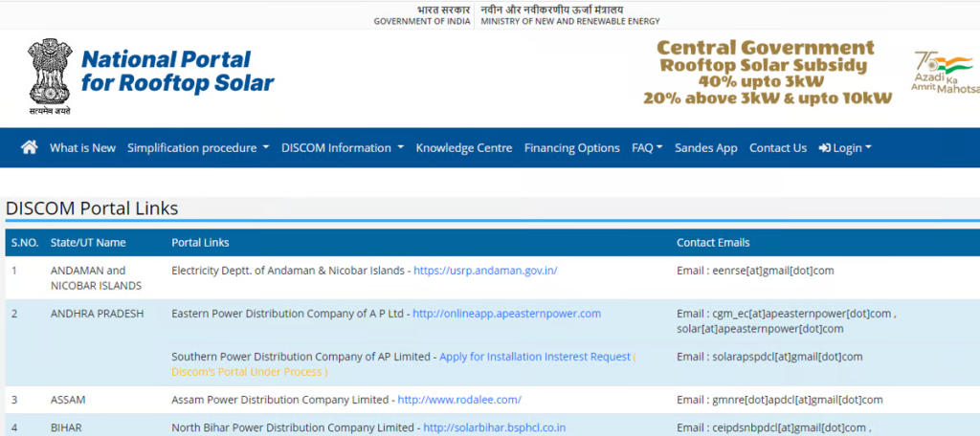The width and height of the screenshot is (980, 436).
Task: Click North Bihar Power Distribution Company Limited text
Action: (x=294, y=428)
